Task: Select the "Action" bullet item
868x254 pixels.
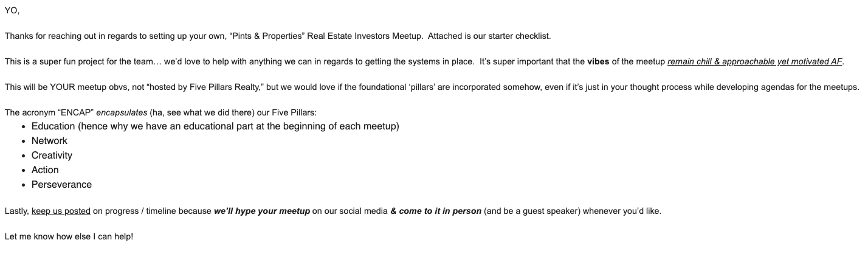Action: click(45, 170)
